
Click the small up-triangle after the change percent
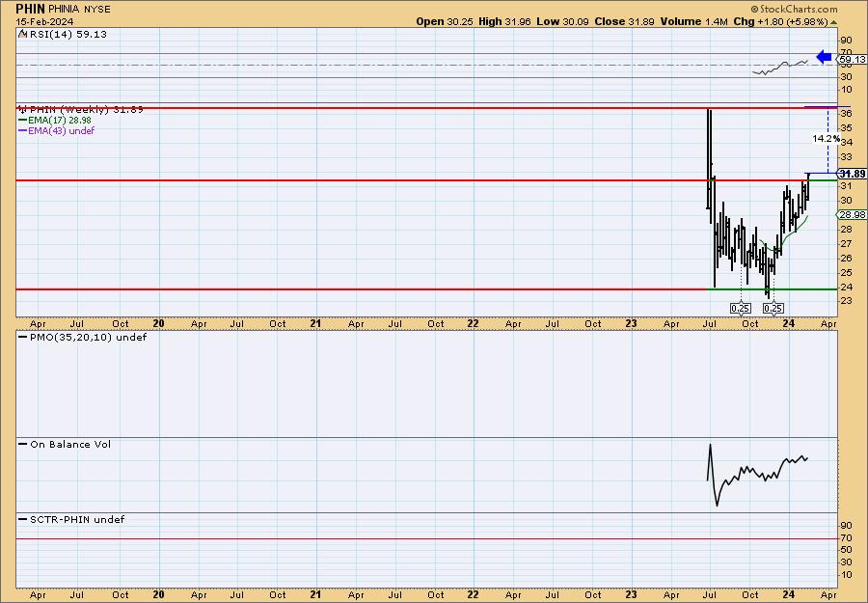point(833,23)
